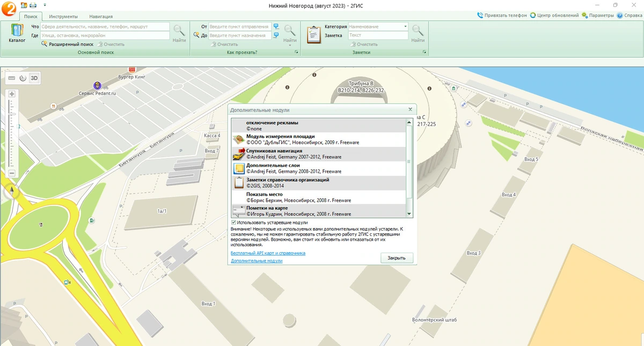This screenshot has height=346, width=644.
Task: Select the Спутниковая навигация module icon
Action: click(x=239, y=154)
